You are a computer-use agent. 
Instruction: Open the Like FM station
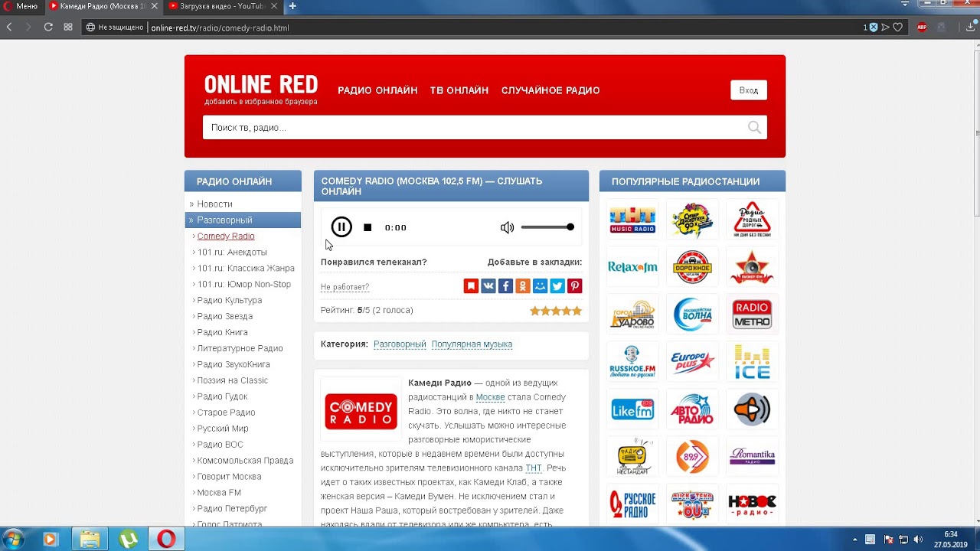coord(632,409)
